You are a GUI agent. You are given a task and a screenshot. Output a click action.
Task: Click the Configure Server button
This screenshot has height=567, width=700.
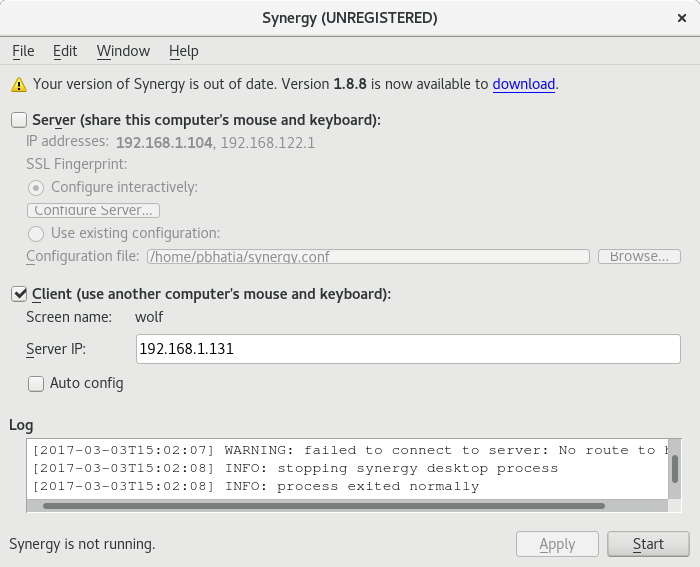click(93, 210)
